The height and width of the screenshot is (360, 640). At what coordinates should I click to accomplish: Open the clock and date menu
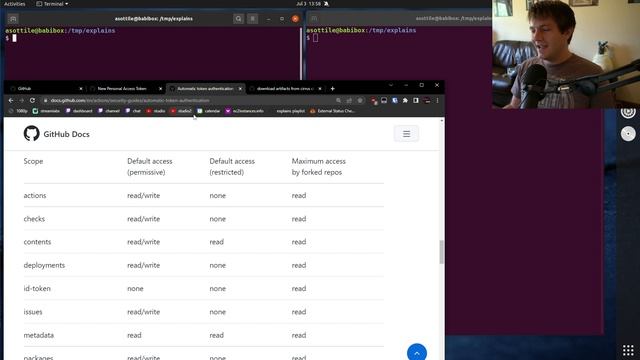[x=309, y=4]
